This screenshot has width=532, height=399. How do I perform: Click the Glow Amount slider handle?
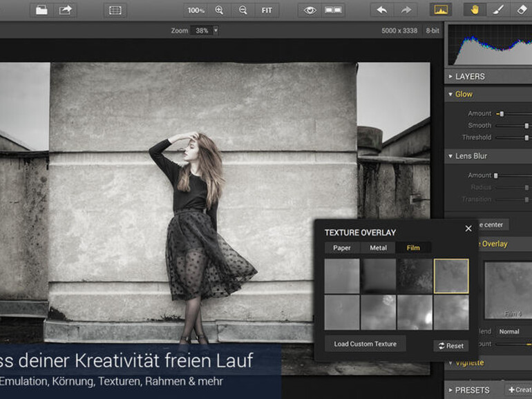pyautogui.click(x=502, y=114)
